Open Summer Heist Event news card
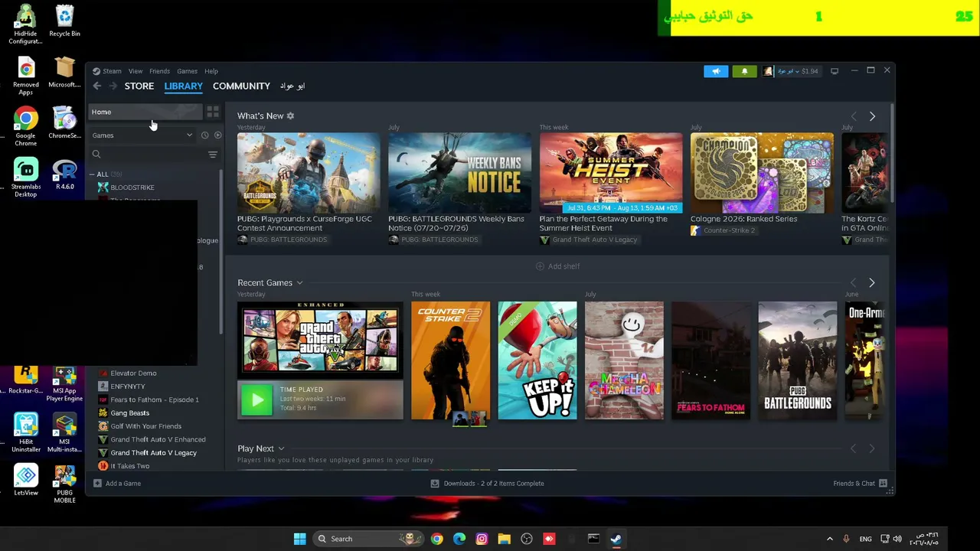Screen dimensions: 980x551 610,173
